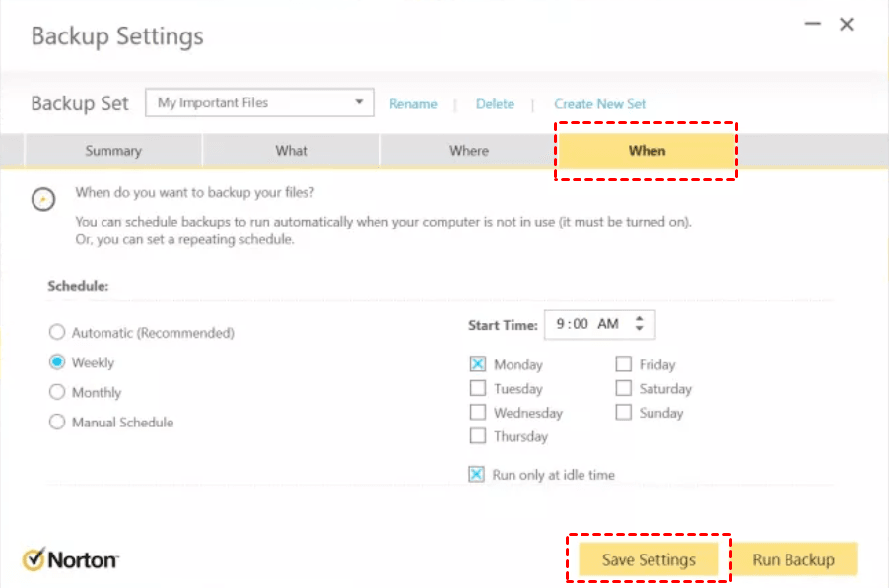Go to the Where tab
This screenshot has width=889, height=588.
point(469,151)
